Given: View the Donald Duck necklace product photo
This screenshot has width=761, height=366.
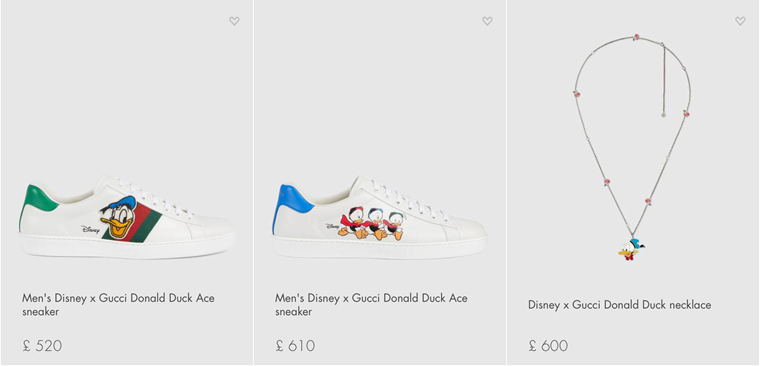Looking at the screenshot, I should [x=633, y=147].
